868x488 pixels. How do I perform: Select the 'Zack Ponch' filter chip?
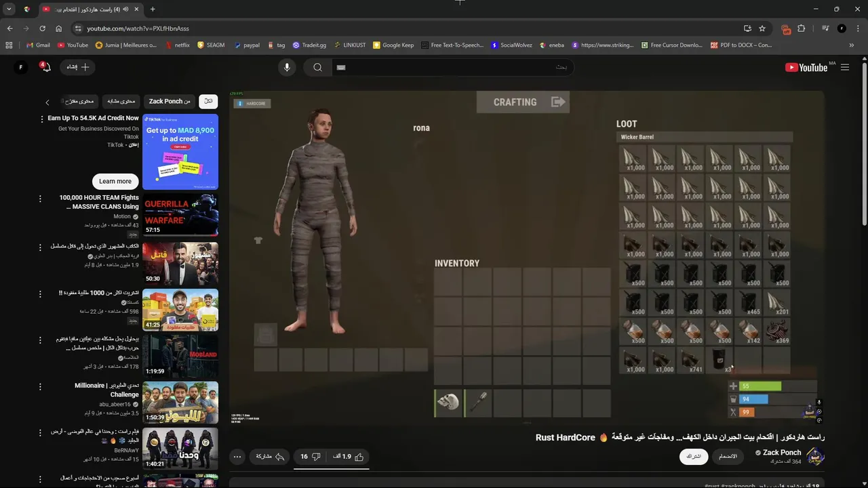pos(170,101)
